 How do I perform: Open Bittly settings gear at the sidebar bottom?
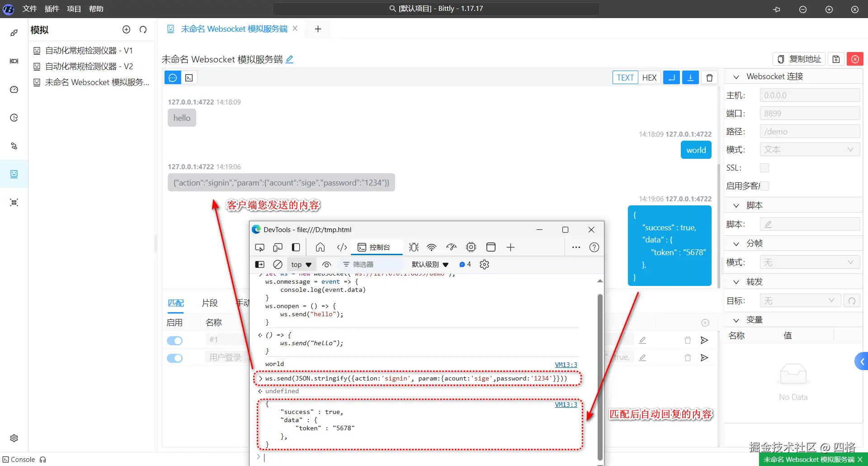14,438
